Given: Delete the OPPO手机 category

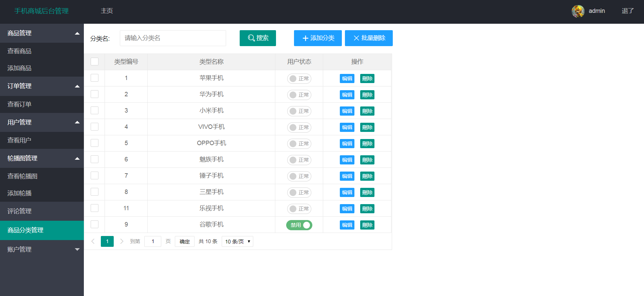Looking at the screenshot, I should (367, 144).
